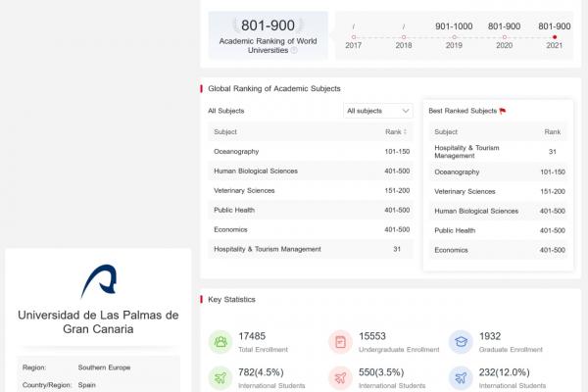Click the Key Statistics heading

(231, 299)
